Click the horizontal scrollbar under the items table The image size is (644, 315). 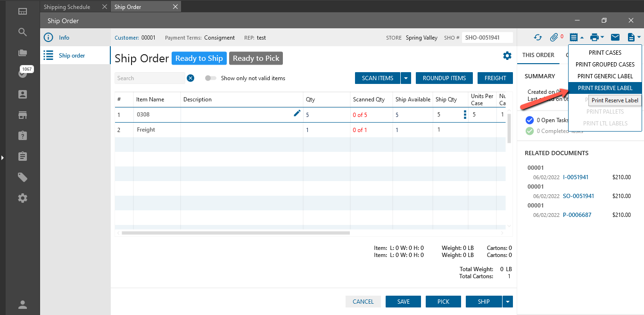pos(236,233)
